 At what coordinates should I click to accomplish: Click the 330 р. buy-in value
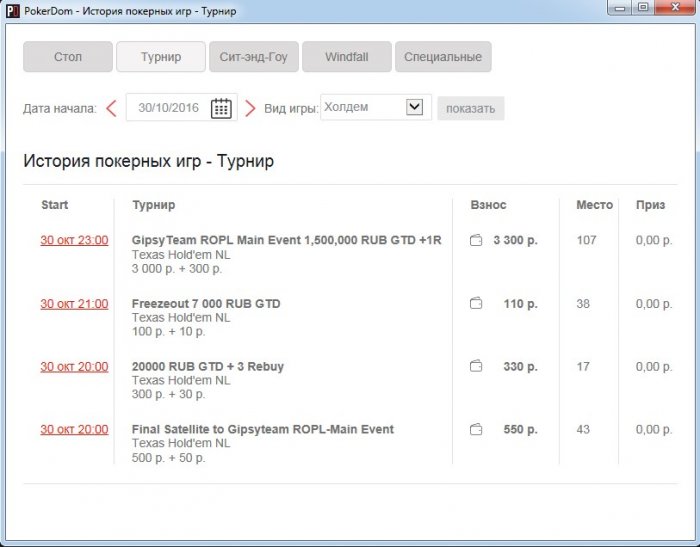point(521,367)
